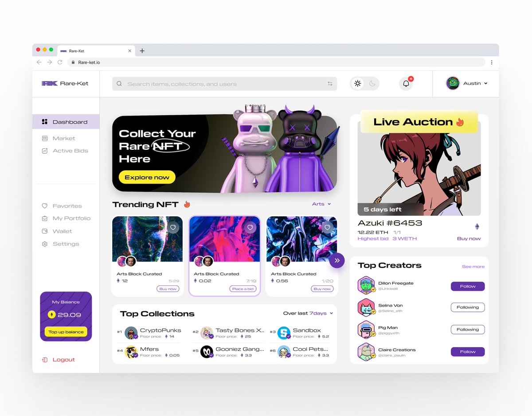
Task: Click the search magnifier icon
Action: [119, 84]
